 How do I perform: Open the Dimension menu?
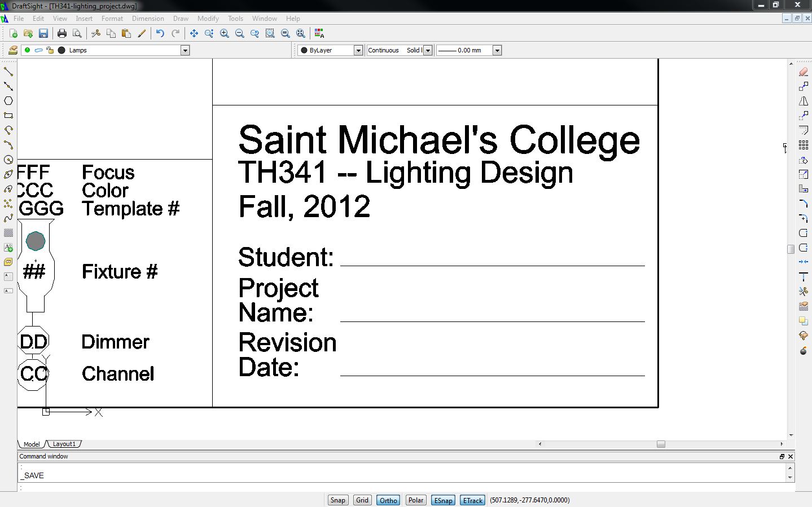(x=148, y=19)
